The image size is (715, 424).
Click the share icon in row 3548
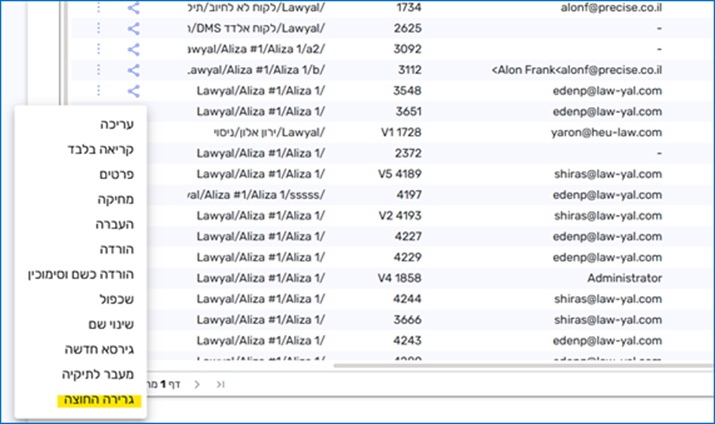(133, 91)
